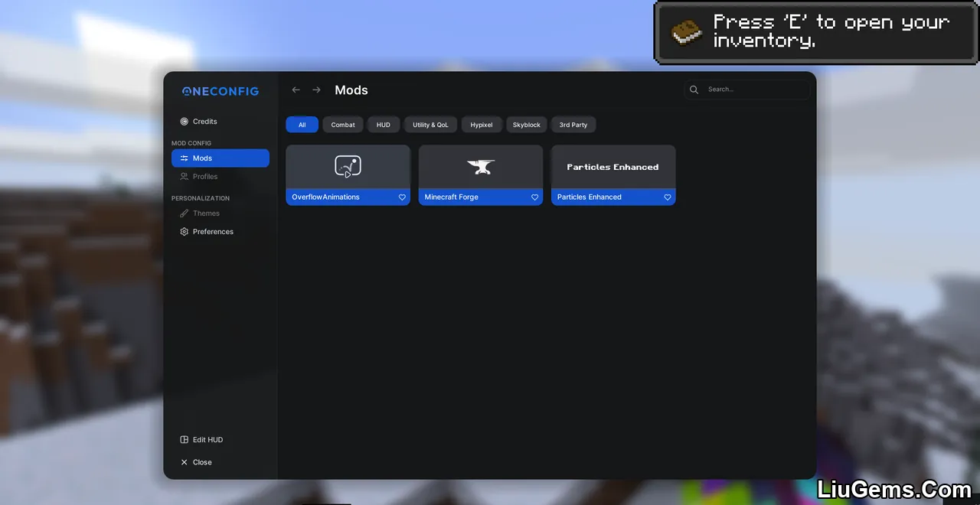Filter mods by Hypixel

pos(482,125)
